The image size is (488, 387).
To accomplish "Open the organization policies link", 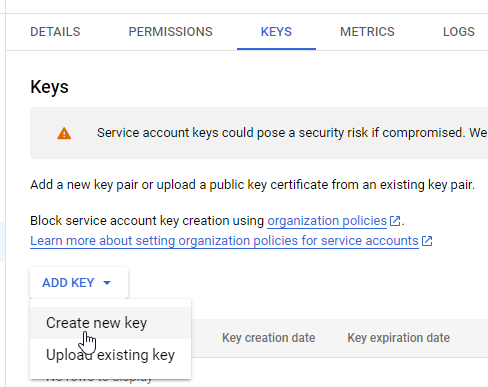I will pyautogui.click(x=327, y=221).
